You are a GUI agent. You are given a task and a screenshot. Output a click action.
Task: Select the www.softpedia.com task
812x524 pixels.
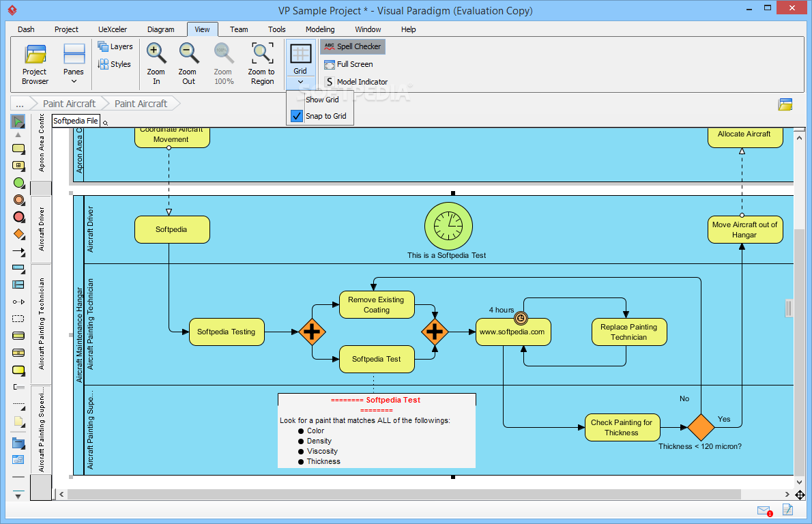[x=513, y=332]
